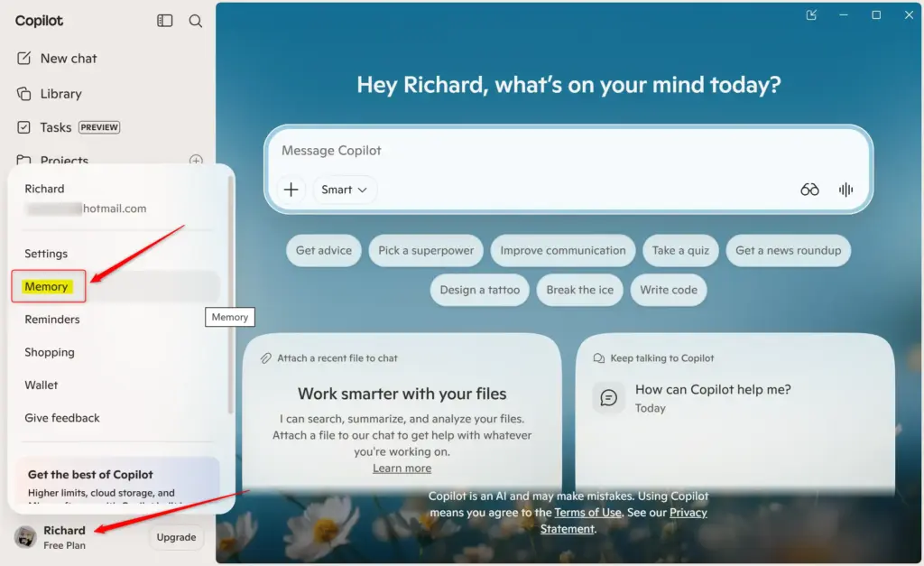The height and width of the screenshot is (566, 924).
Task: Click the Improve communication chip
Action: (563, 251)
